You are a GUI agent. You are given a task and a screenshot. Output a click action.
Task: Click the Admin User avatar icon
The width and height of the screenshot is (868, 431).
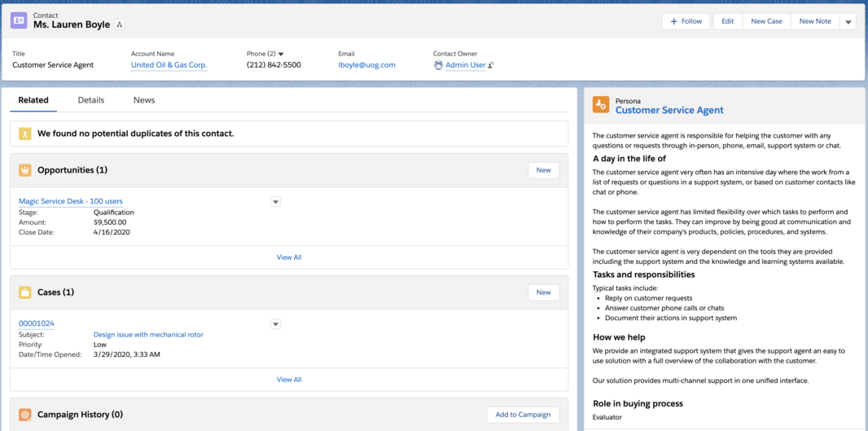pyautogui.click(x=439, y=65)
